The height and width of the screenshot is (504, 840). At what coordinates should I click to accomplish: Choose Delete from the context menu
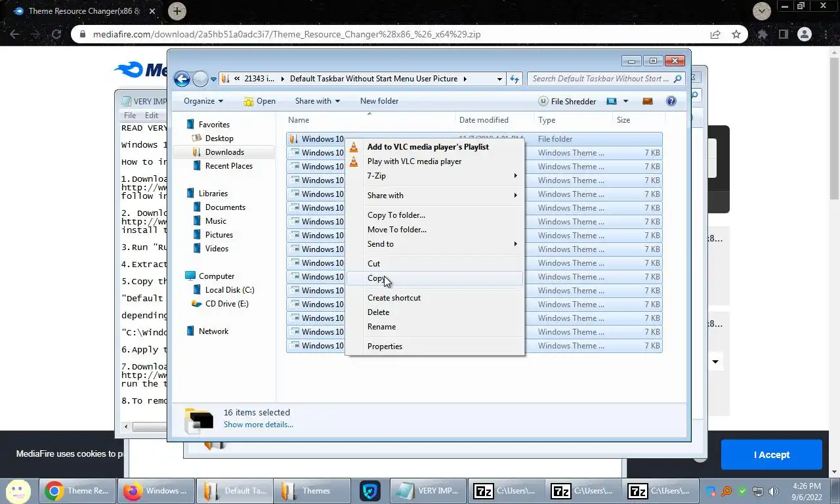[x=434, y=312]
